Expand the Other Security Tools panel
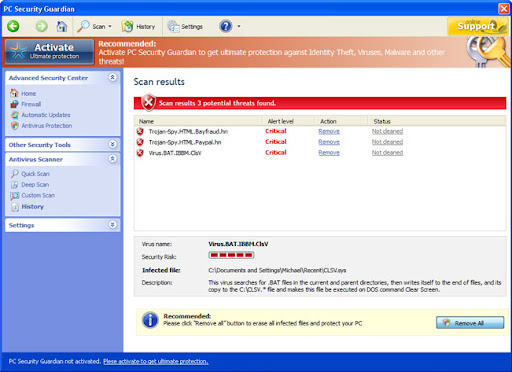 (x=113, y=144)
